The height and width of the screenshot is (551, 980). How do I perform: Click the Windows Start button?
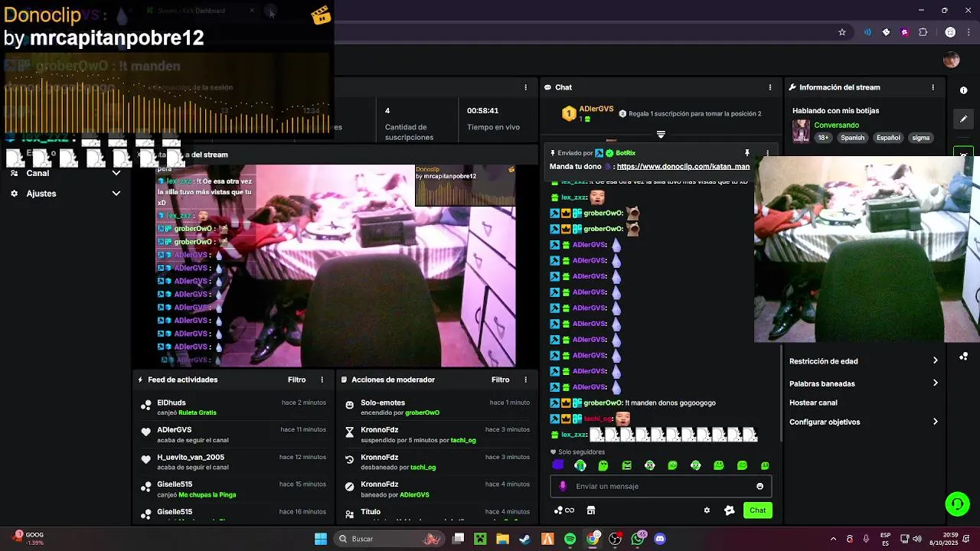coord(321,539)
